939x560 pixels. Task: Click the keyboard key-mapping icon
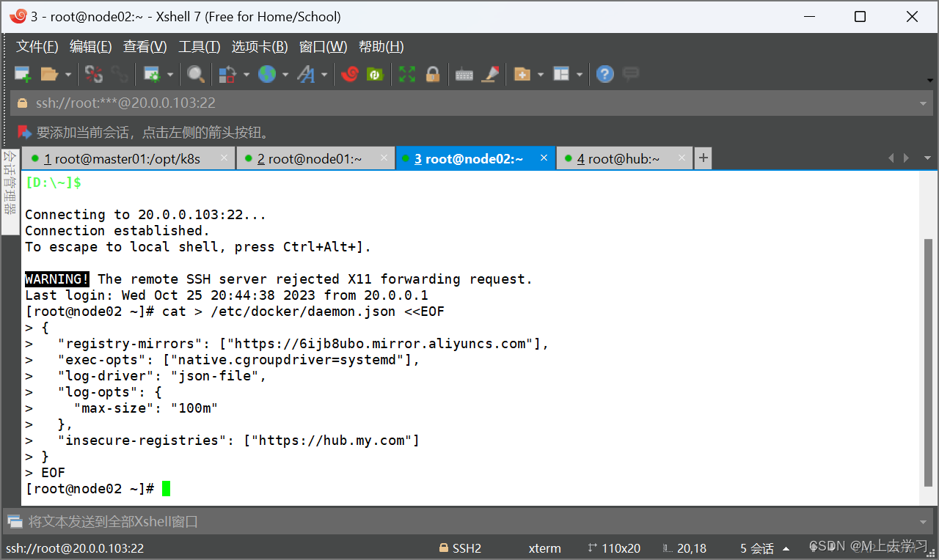[x=464, y=74]
